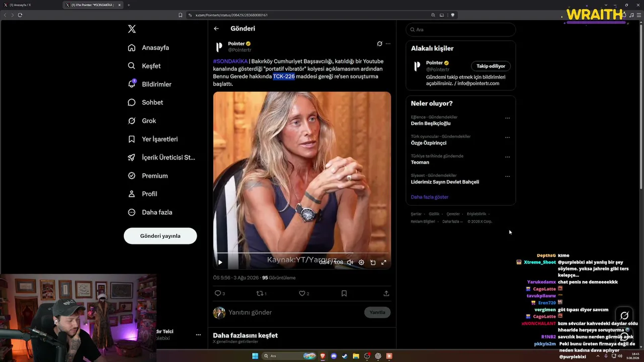Click the taskbar Ara search box
Viewport: 644px width, 362px height.
[290, 356]
